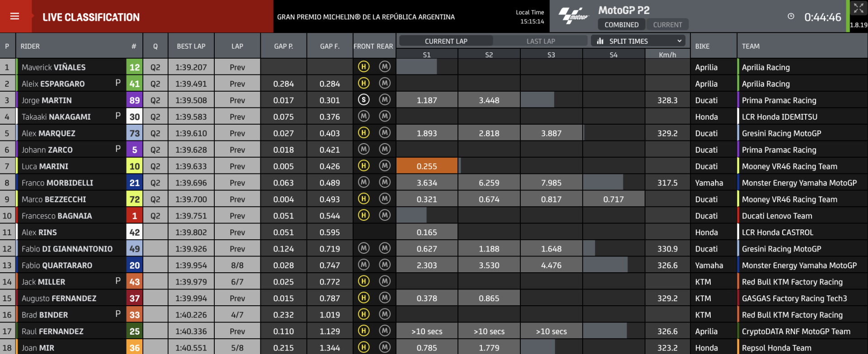This screenshot has width=868, height=354.
Task: Click the GAP F. column header
Action: click(x=330, y=46)
